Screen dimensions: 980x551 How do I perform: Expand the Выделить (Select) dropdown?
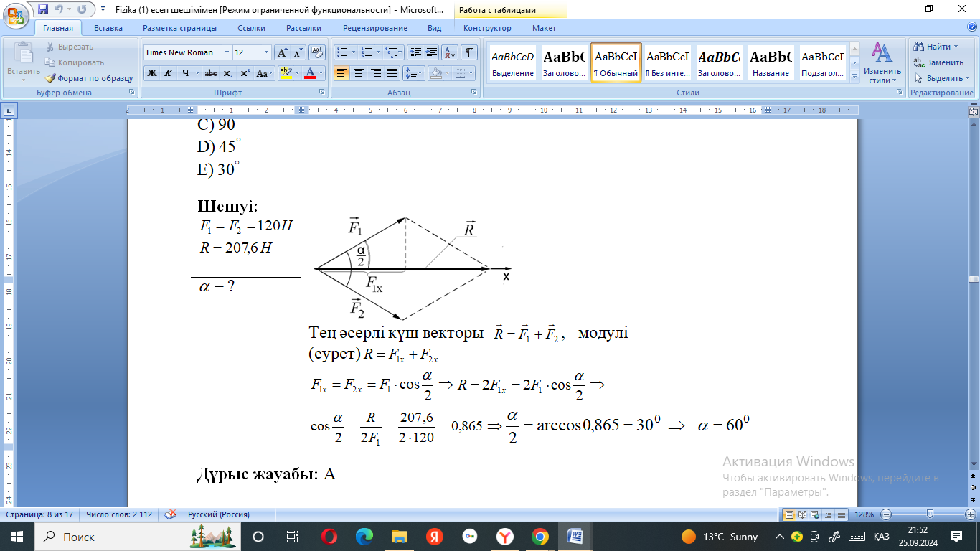[969, 78]
